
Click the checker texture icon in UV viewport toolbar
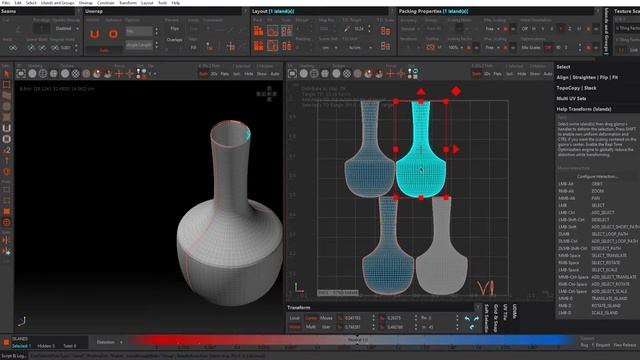tap(347, 73)
